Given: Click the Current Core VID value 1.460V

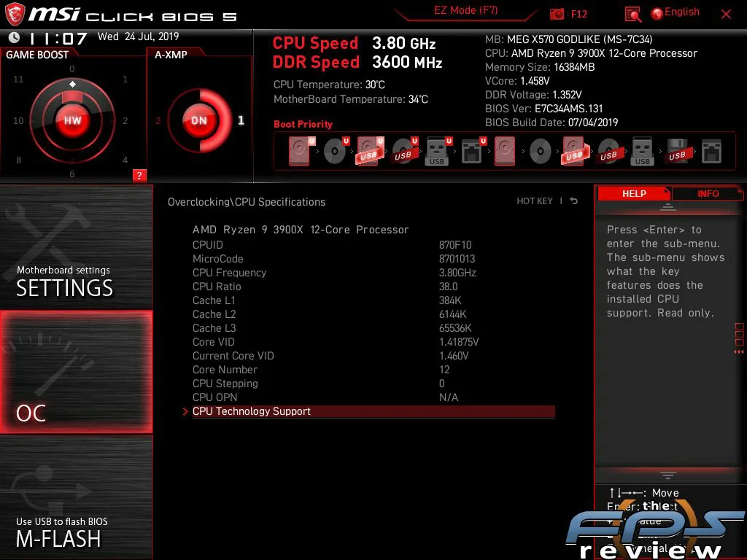Looking at the screenshot, I should coord(454,356).
